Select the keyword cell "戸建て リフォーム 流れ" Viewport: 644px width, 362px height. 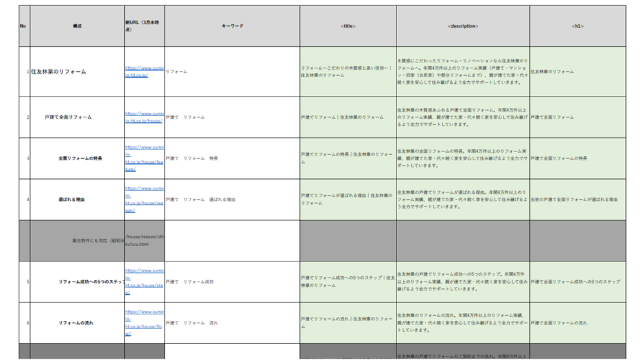233,323
